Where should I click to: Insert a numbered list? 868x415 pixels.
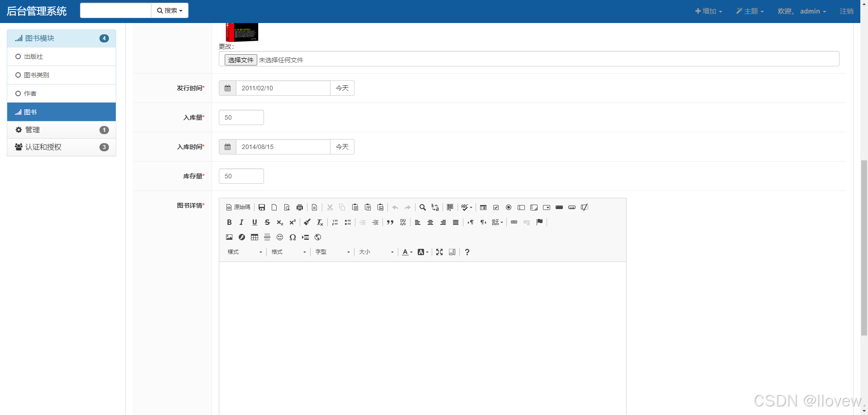coord(335,222)
